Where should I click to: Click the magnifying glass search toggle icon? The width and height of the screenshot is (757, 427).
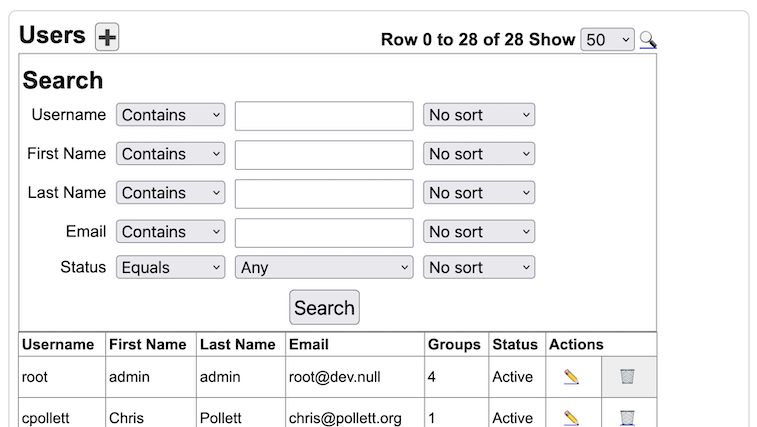pos(648,40)
